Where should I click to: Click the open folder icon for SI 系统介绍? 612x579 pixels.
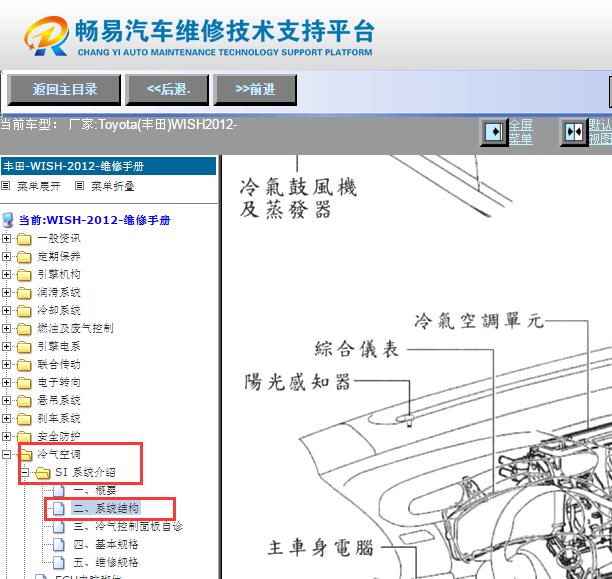coord(43,473)
